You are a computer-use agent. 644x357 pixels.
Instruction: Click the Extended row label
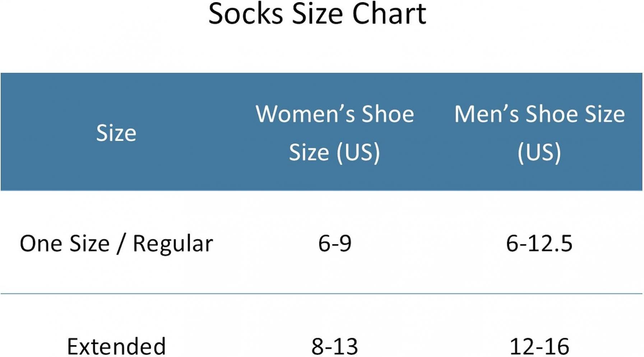[116, 346]
